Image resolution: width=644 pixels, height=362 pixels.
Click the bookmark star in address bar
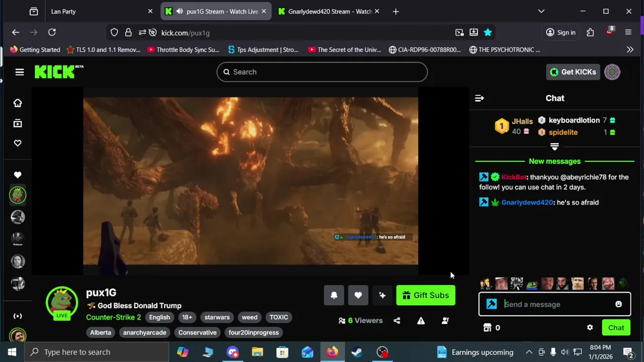coord(488,32)
